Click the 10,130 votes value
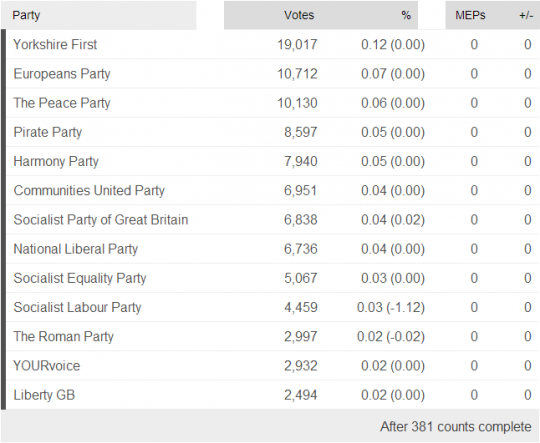The image size is (540, 443). tap(297, 103)
